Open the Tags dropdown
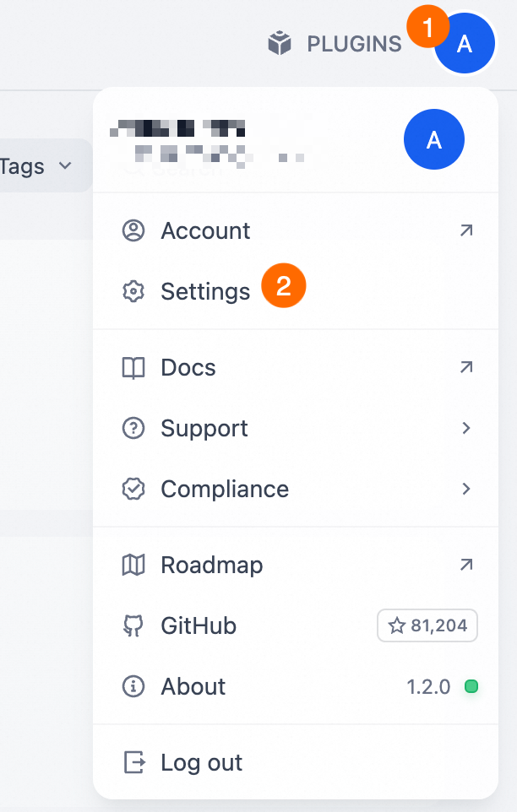 (38, 165)
